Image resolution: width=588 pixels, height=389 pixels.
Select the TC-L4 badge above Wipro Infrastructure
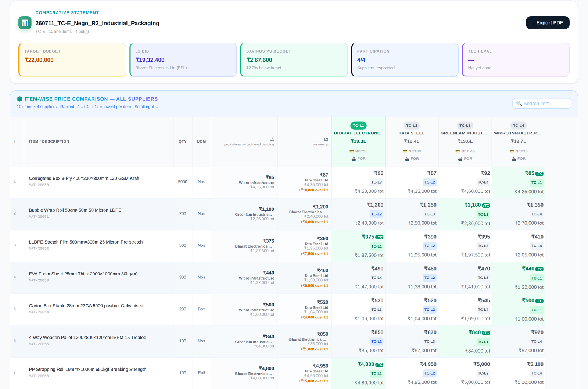(519, 126)
